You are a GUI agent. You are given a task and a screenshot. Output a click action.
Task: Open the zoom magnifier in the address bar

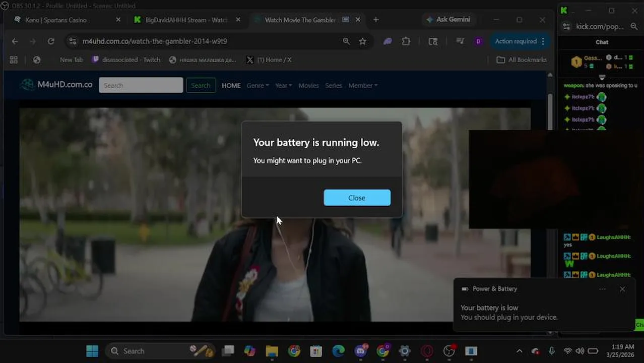coord(346,41)
